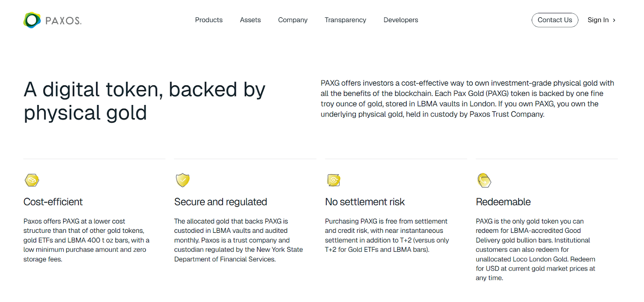Click the Paxos circular logo icon
The width and height of the screenshot is (644, 302).
pyautogui.click(x=32, y=20)
